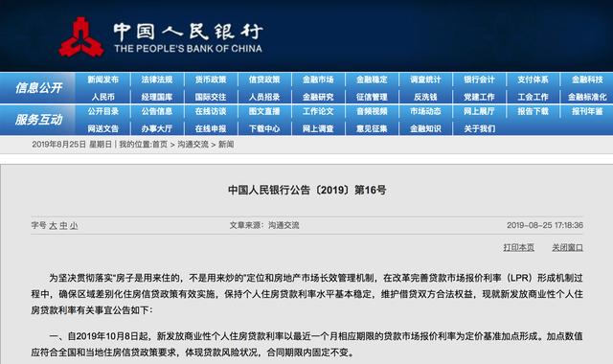Open 关于我们 page

[x=479, y=128]
